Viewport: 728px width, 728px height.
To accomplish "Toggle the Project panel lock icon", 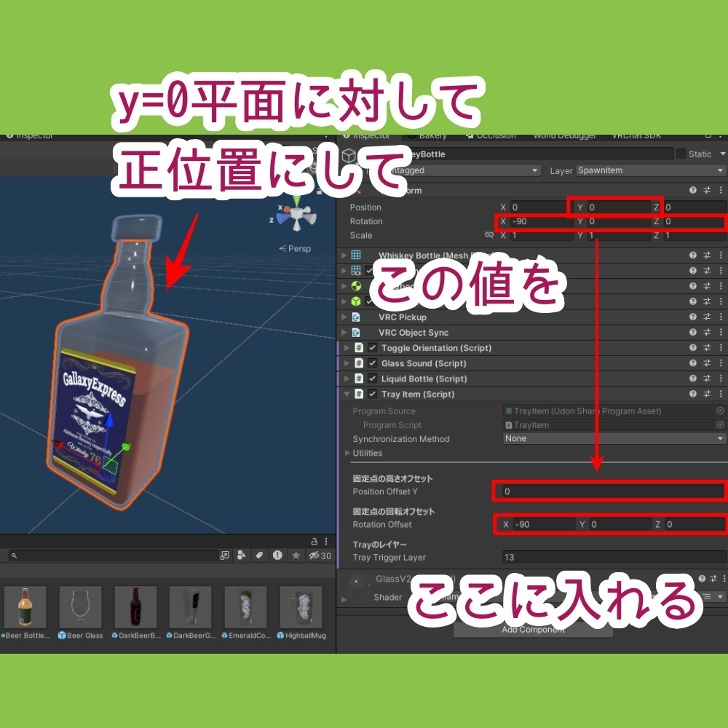I will click(314, 542).
